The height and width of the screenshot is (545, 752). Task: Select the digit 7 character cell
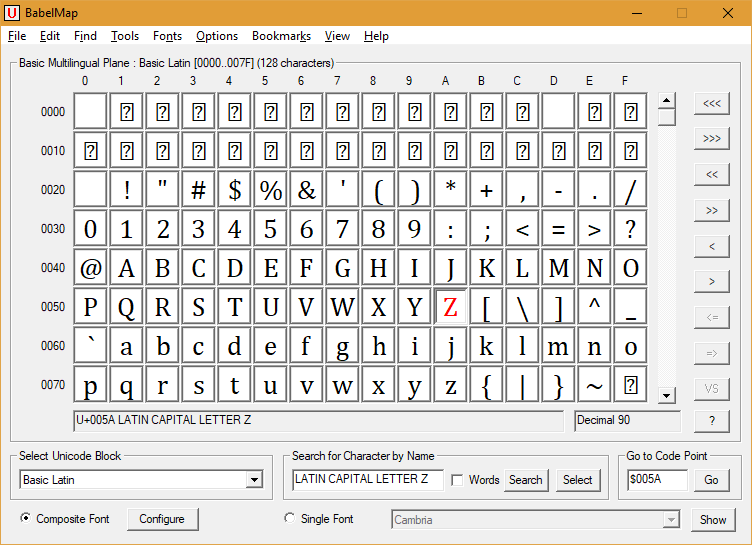click(342, 229)
